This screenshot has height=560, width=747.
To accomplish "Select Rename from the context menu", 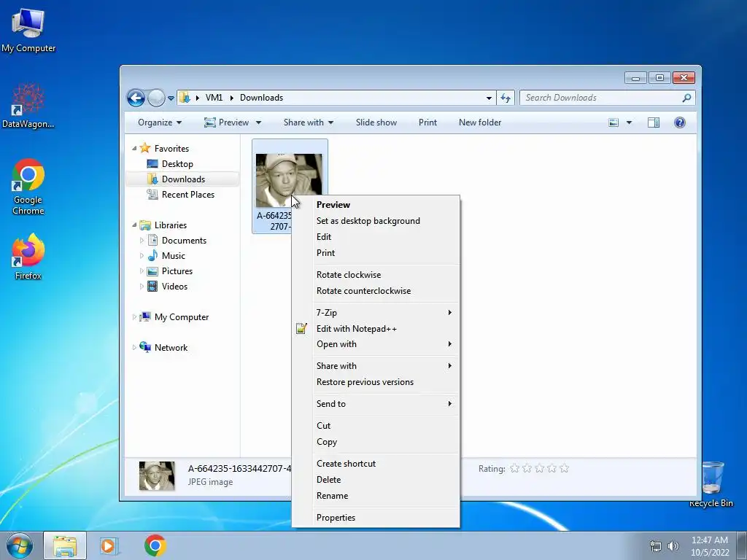I will point(376,496).
